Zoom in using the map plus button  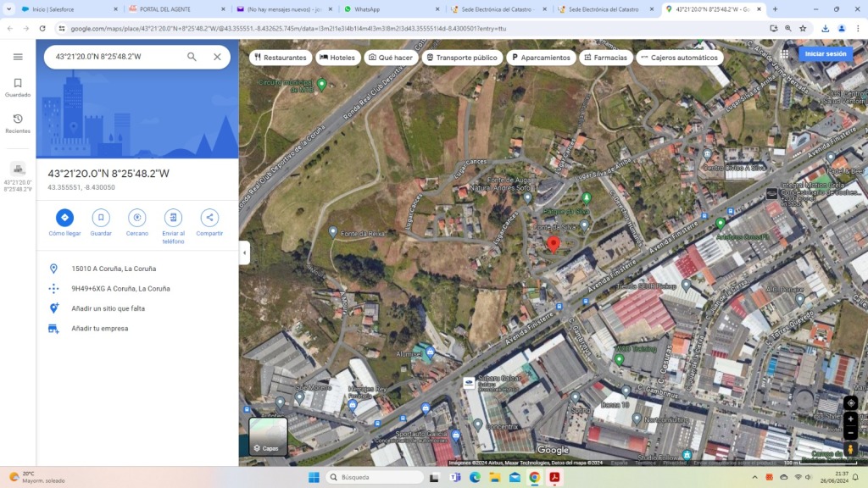point(850,419)
